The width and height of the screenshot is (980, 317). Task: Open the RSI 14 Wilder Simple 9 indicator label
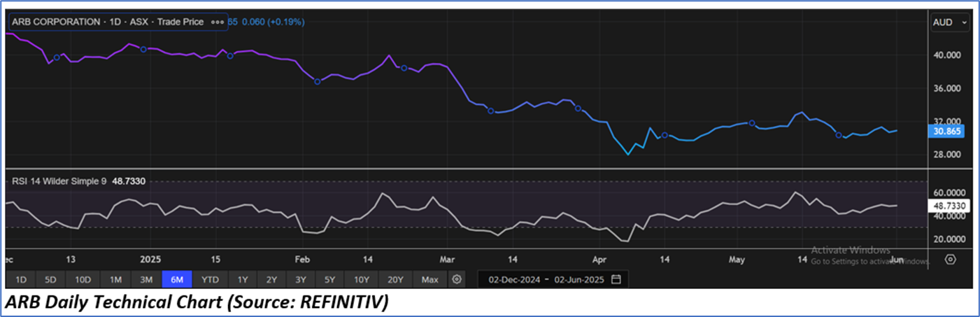[x=59, y=181]
